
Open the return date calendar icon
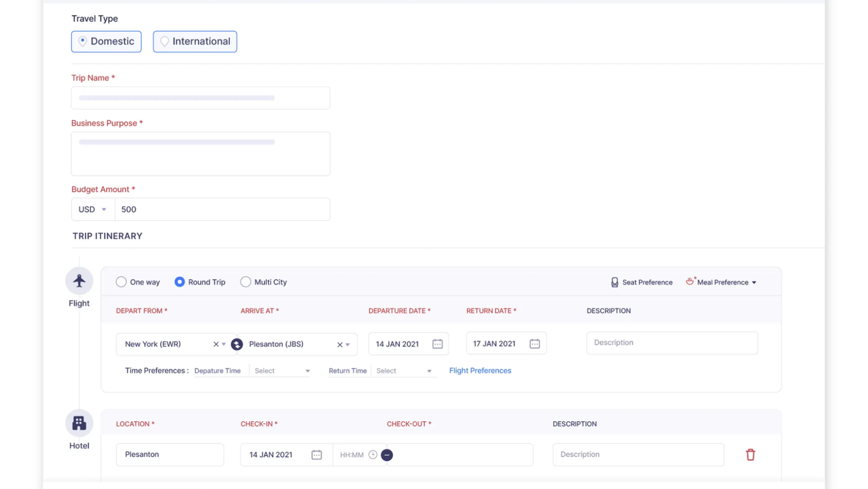(x=535, y=344)
